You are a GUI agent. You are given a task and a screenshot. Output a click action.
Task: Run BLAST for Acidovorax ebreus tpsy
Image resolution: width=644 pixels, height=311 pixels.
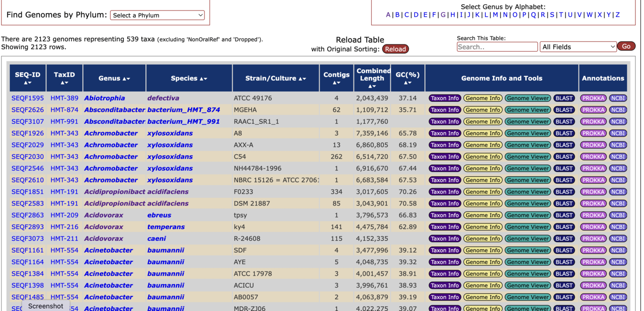(x=564, y=215)
